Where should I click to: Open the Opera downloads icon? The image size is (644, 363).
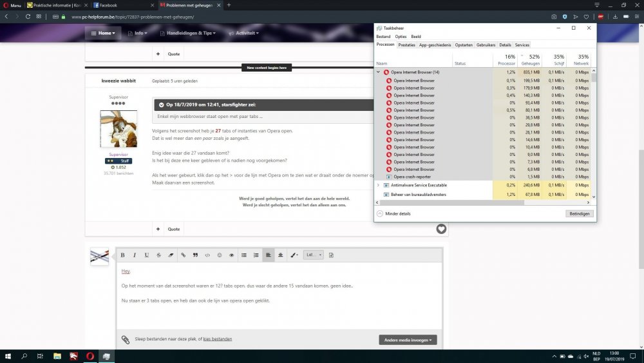[615, 17]
